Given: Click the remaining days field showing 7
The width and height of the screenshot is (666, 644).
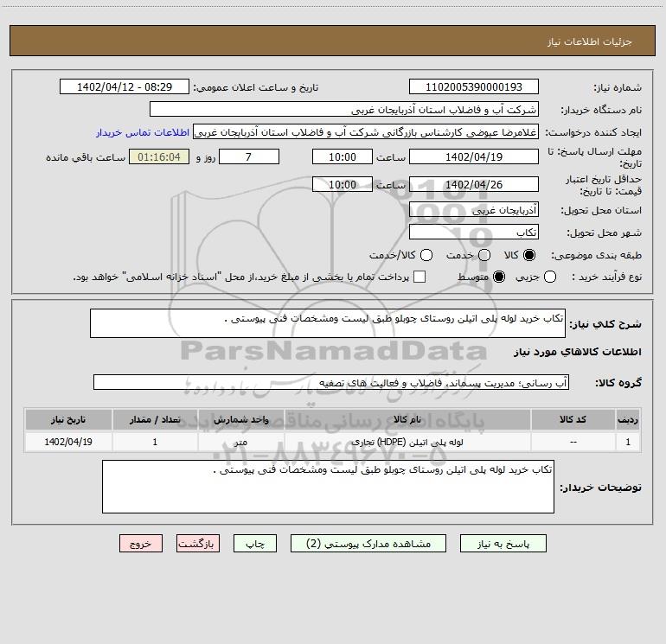Looking at the screenshot, I should (x=249, y=156).
